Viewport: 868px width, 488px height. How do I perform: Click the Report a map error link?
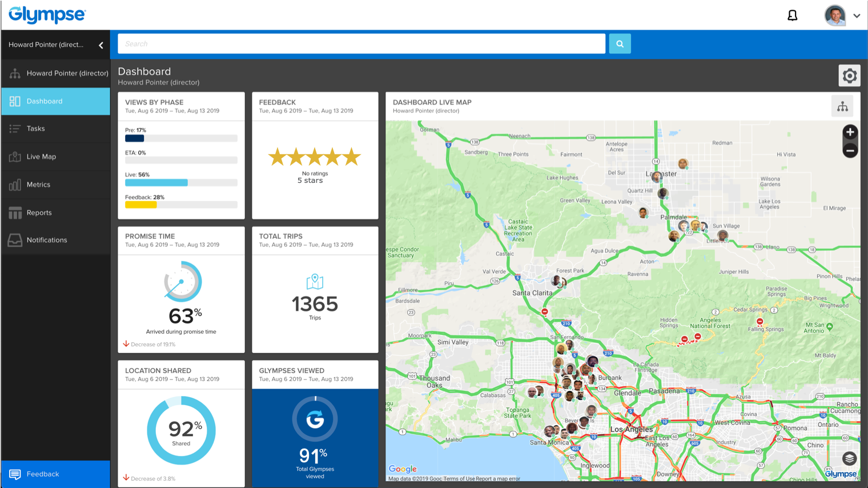(x=498, y=479)
